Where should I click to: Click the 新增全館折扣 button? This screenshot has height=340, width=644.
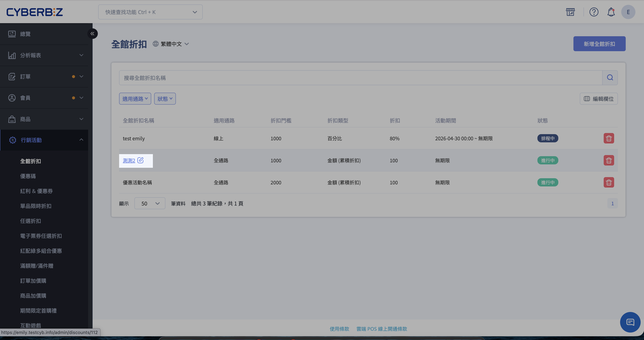point(599,44)
